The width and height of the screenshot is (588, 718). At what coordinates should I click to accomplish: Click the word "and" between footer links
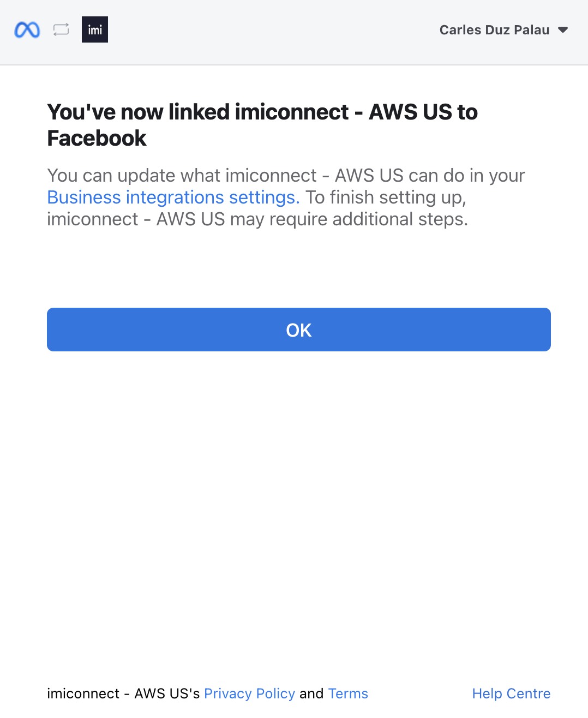click(311, 693)
